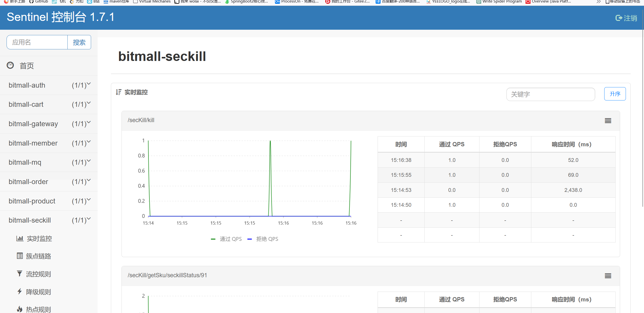Image resolution: width=644 pixels, height=313 pixels.
Task: Click the 2,438.0 response time cell
Action: 573,190
